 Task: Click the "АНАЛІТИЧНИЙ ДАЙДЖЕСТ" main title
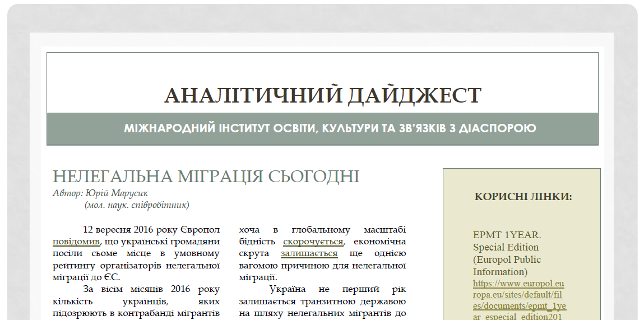[322, 95]
